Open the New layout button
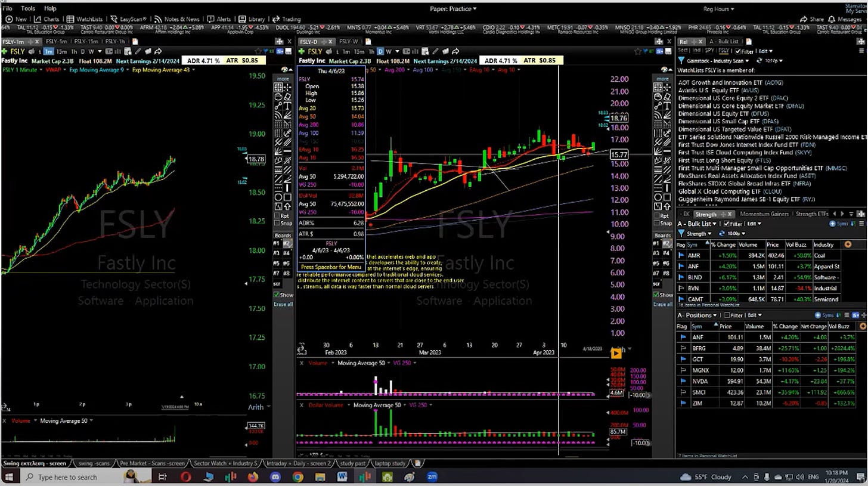 pos(17,19)
